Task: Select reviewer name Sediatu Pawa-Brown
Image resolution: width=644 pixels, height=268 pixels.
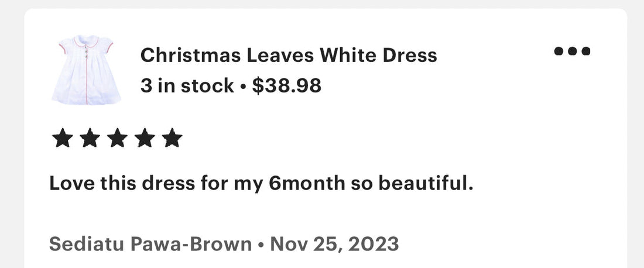Action: pos(150,244)
